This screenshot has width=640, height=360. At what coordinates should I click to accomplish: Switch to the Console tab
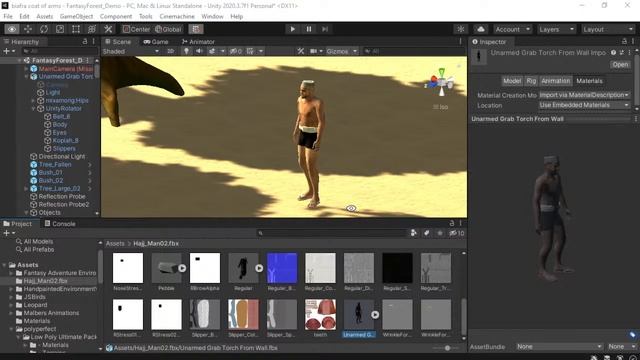(x=60, y=224)
